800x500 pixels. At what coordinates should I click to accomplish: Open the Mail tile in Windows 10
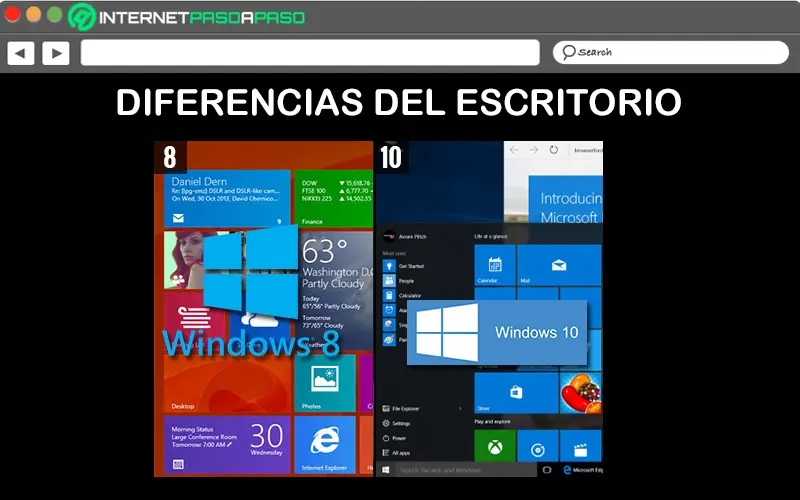[x=559, y=265]
